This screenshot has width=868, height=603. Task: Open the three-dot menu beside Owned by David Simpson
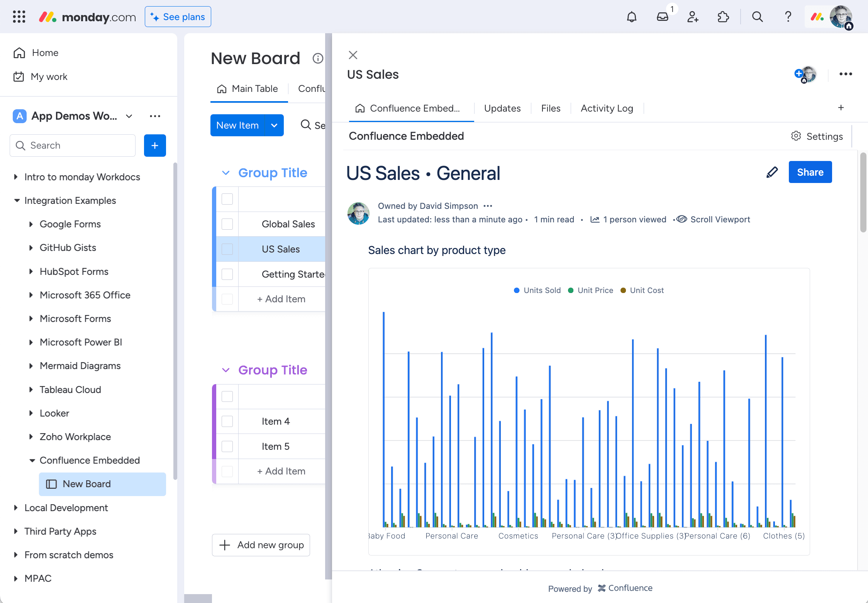pyautogui.click(x=488, y=206)
